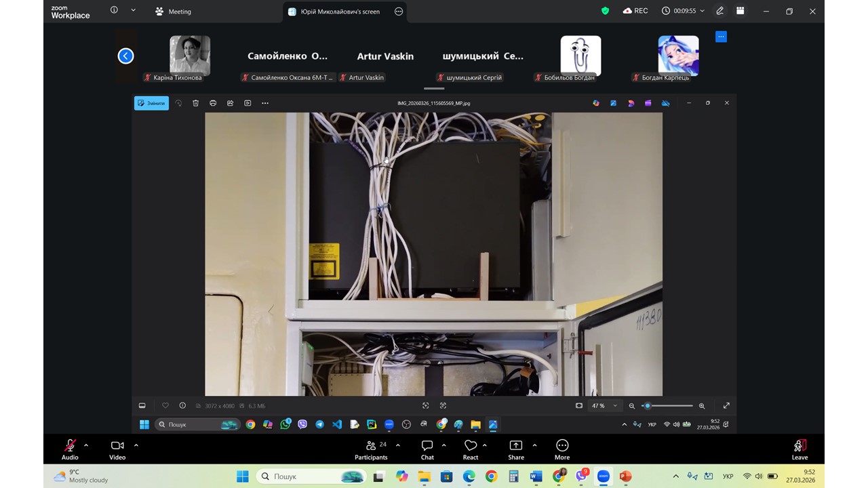Expand the Chat options caret
The image size is (868, 488).
coord(444,445)
